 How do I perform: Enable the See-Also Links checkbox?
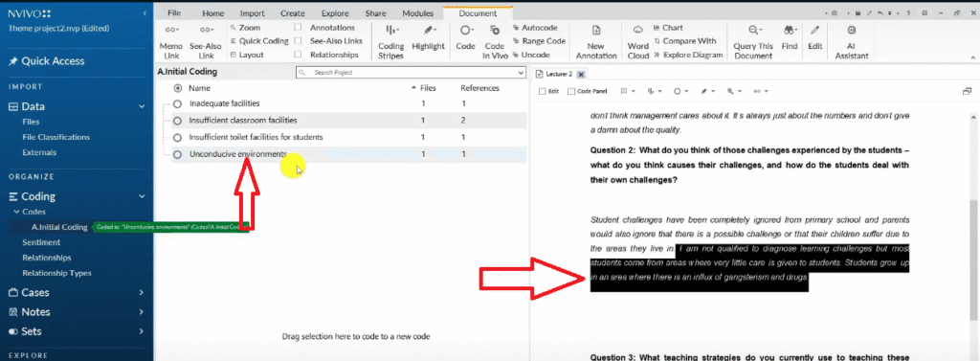point(298,41)
